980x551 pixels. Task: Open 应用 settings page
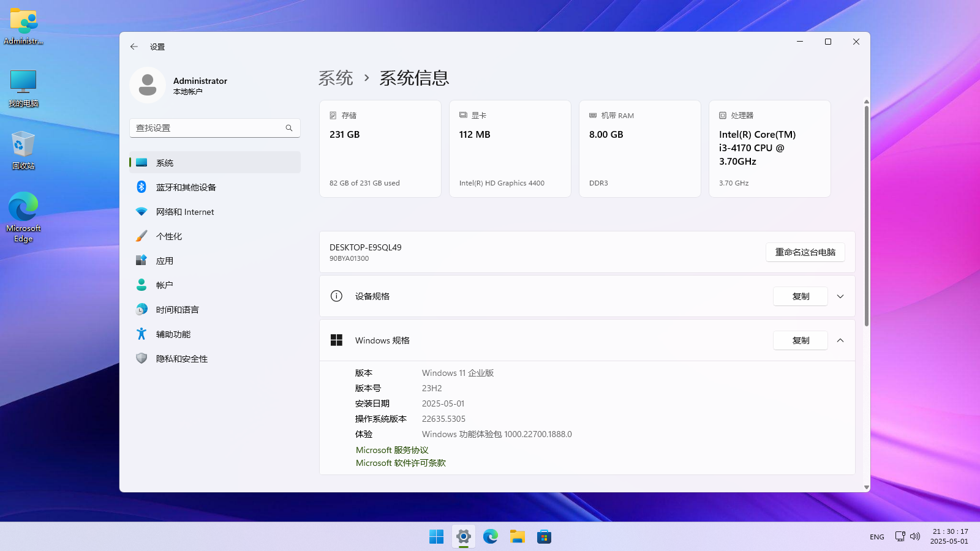click(215, 261)
